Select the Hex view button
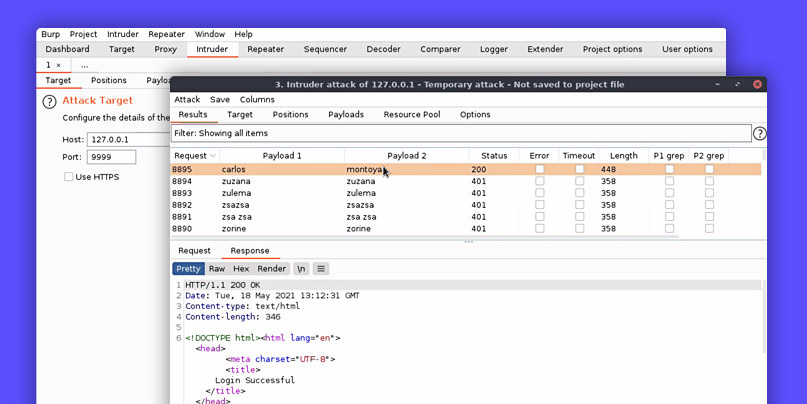The height and width of the screenshot is (404, 807). click(x=241, y=269)
